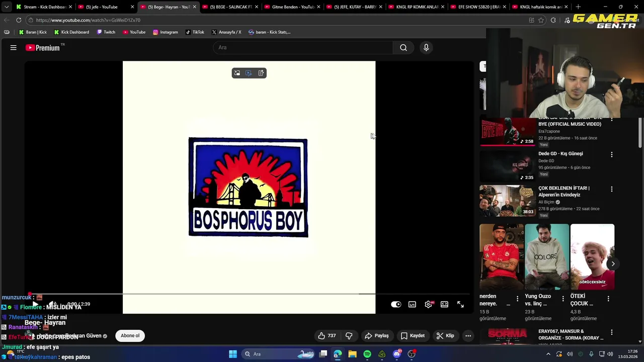Subscribe using Abone ol button
Image resolution: width=644 pixels, height=362 pixels.
130,336
